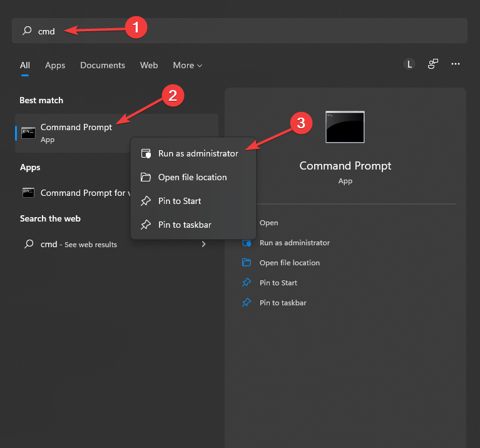Expand the More filter dropdown
This screenshot has height=448, width=480.
tap(188, 65)
